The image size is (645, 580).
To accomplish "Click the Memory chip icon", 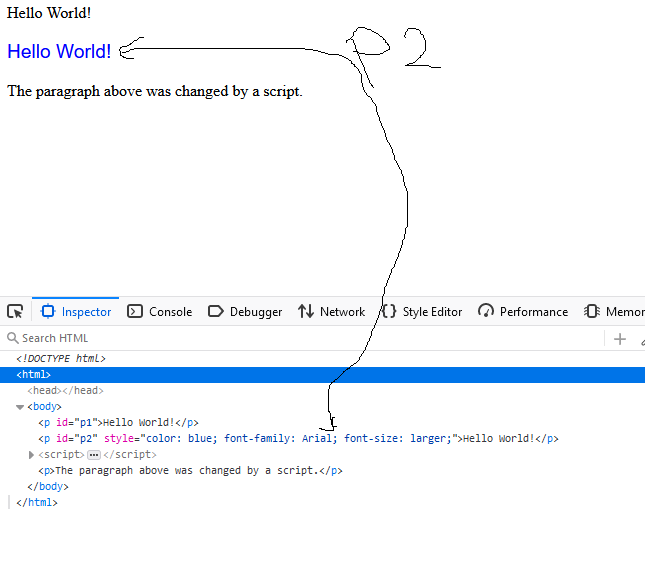I will (x=592, y=311).
